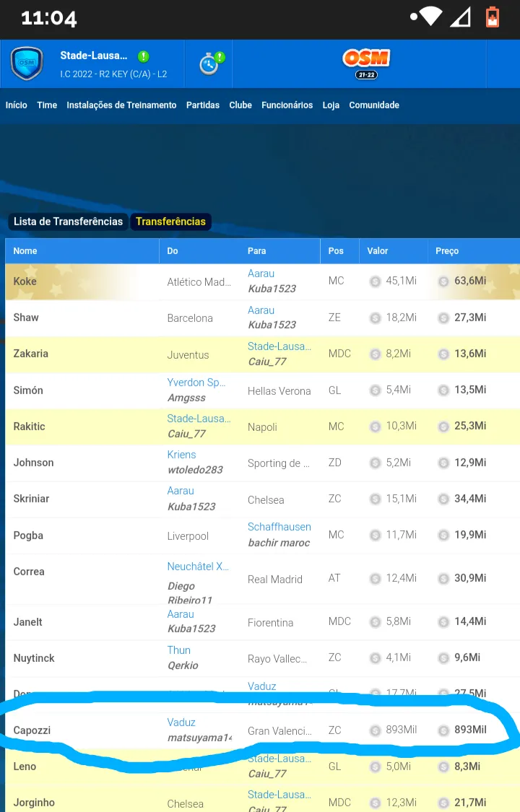Open the Yverdon Sp... team link for Simón
This screenshot has height=812, width=520.
pyautogui.click(x=196, y=383)
